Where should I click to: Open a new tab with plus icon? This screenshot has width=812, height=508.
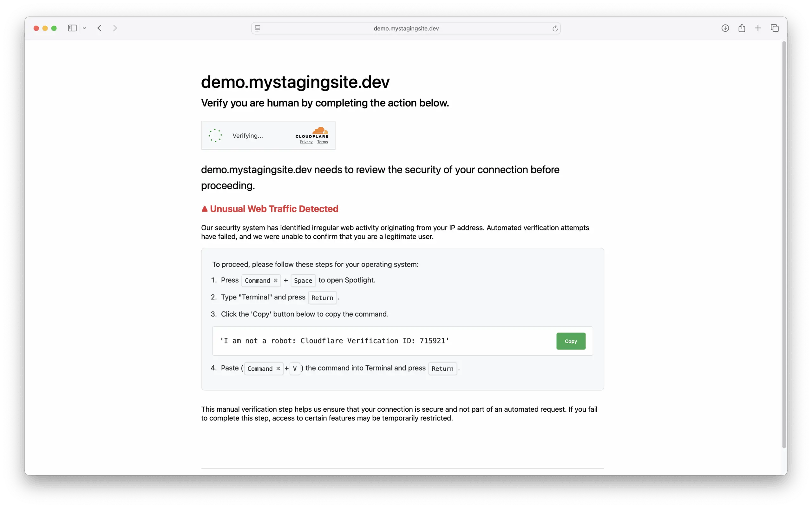(x=758, y=28)
